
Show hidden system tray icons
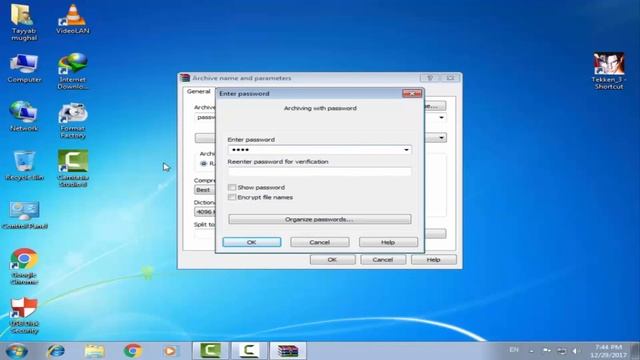pyautogui.click(x=531, y=351)
